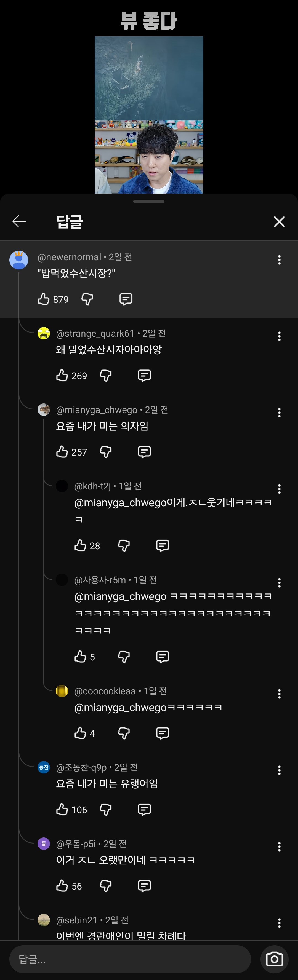Dislike the @사용자-r5m reply

point(124,657)
